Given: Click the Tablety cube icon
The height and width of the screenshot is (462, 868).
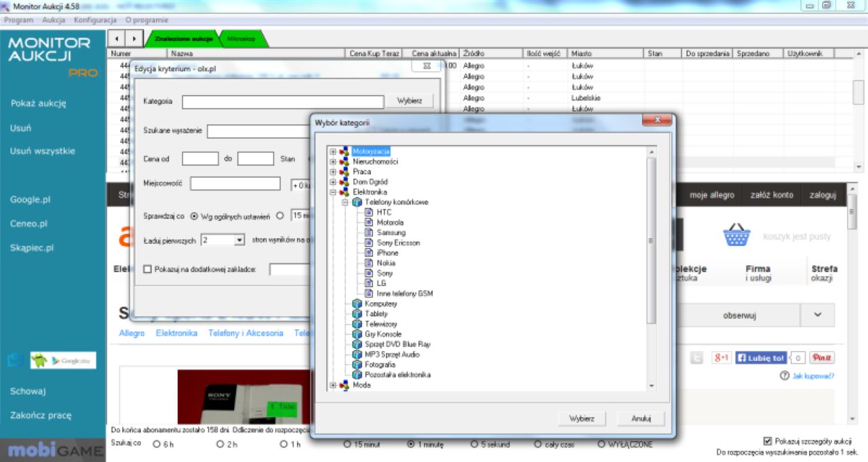Looking at the screenshot, I should pos(357,314).
